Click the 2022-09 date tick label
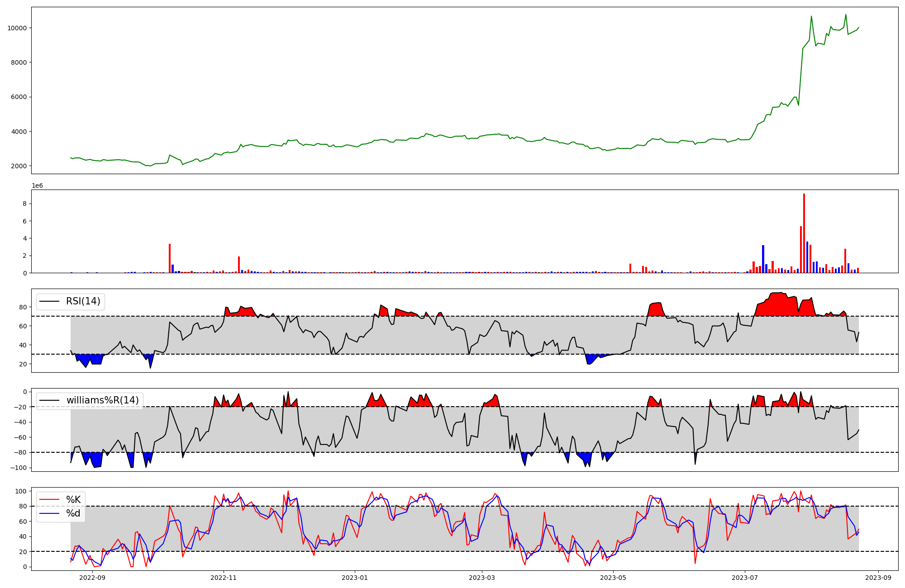This screenshot has width=905, height=588. (x=92, y=578)
